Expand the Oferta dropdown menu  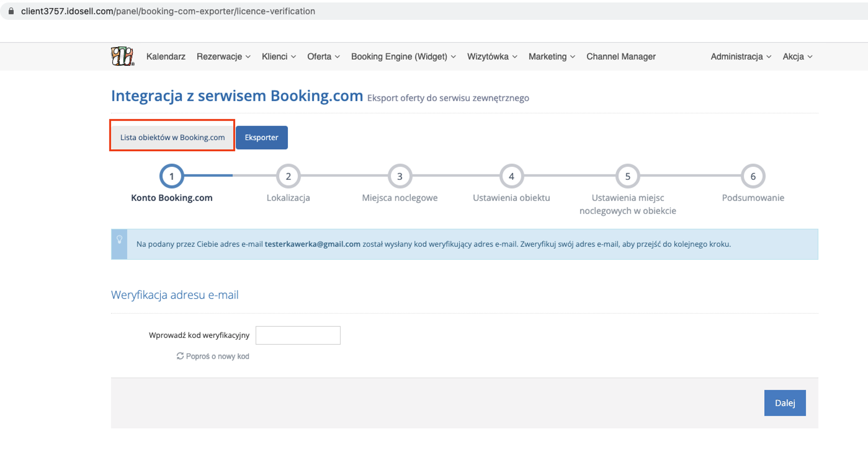coord(324,56)
